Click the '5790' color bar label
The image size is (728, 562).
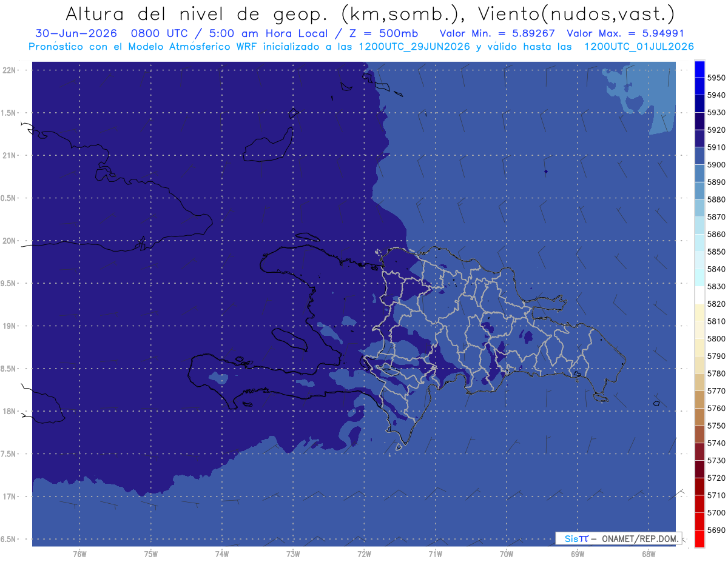pyautogui.click(x=716, y=356)
